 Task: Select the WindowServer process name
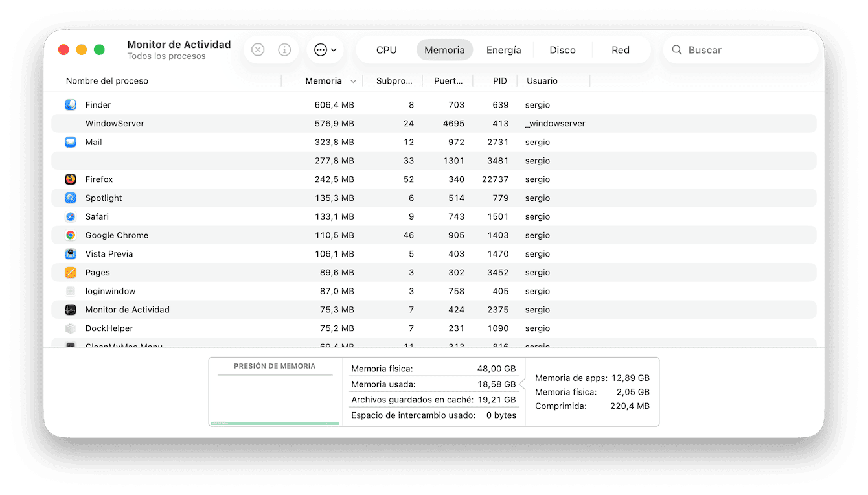click(115, 124)
